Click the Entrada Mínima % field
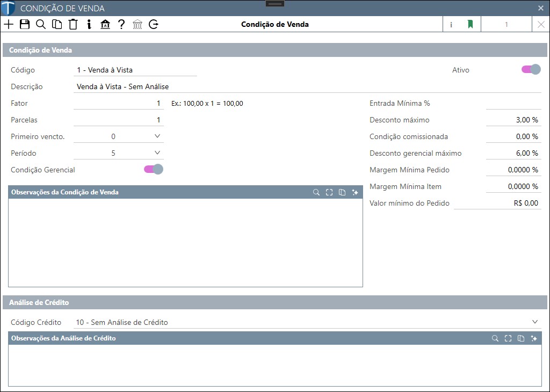Viewport: 550px width, 392px height. tap(513, 103)
